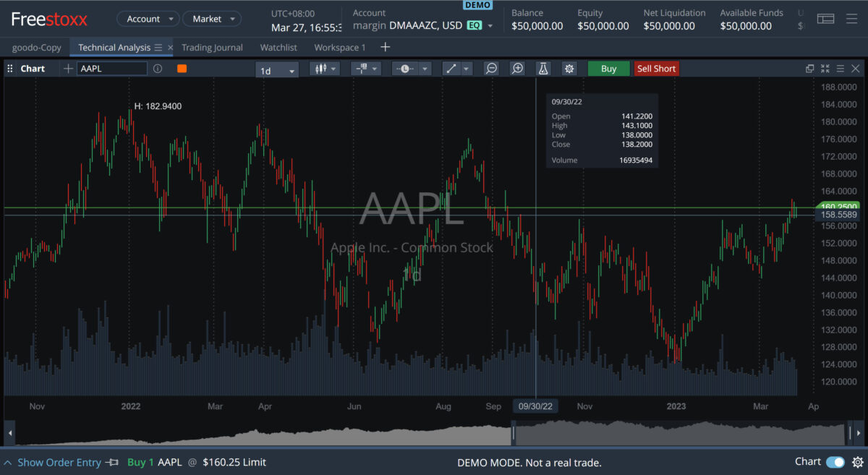Close the Technical Analysis tab
This screenshot has width=868, height=475.
[x=170, y=48]
